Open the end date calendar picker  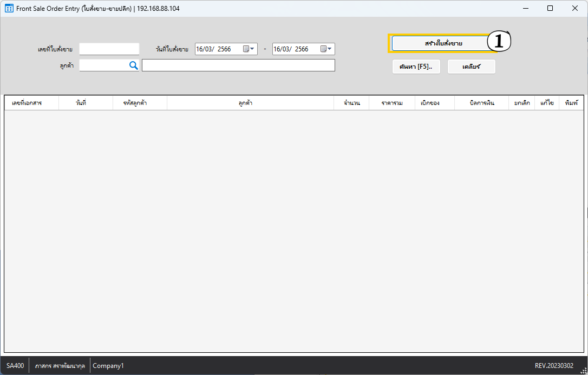326,49
